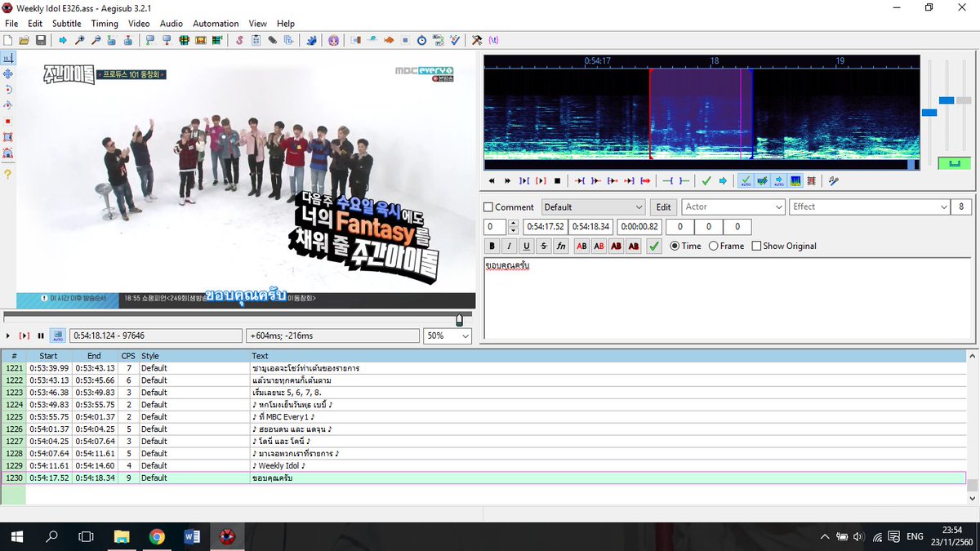Viewport: 980px width, 551px height.
Task: Open the Automation menu
Action: pyautogui.click(x=216, y=24)
